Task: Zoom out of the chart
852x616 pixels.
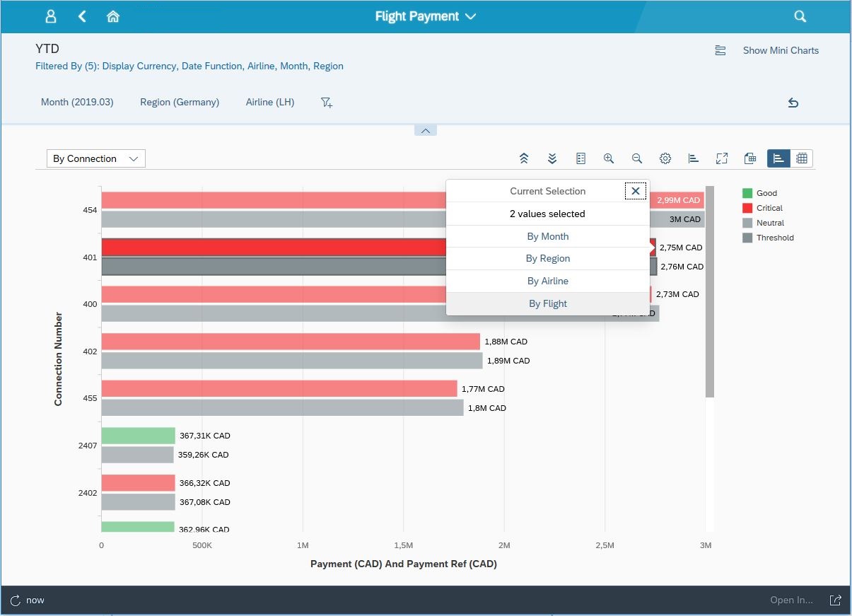Action: click(637, 158)
